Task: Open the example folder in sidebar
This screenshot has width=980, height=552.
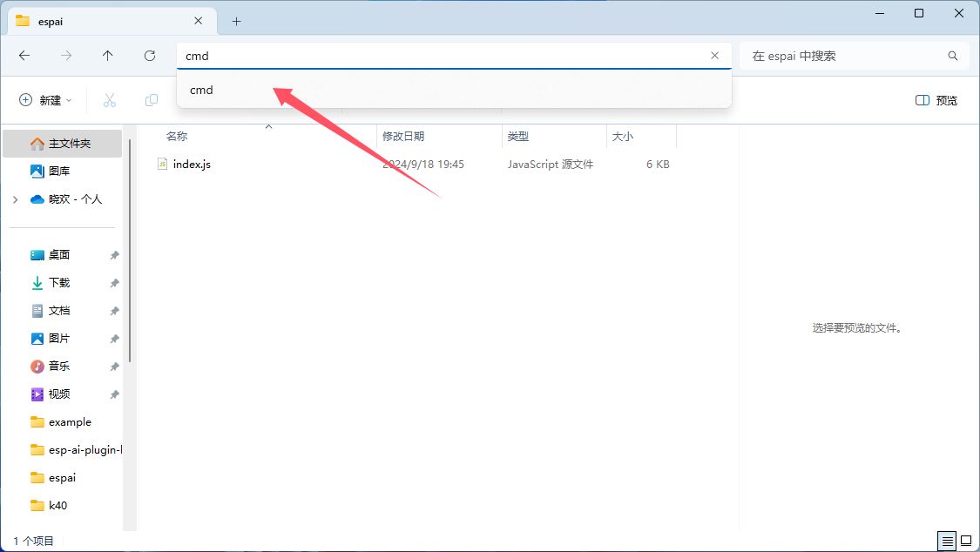Action: tap(70, 422)
